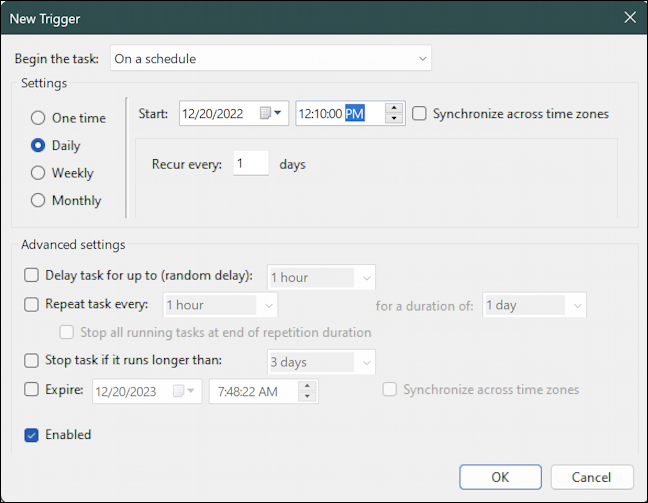Click the for a duration of label
648x503 pixels.
[x=424, y=306]
